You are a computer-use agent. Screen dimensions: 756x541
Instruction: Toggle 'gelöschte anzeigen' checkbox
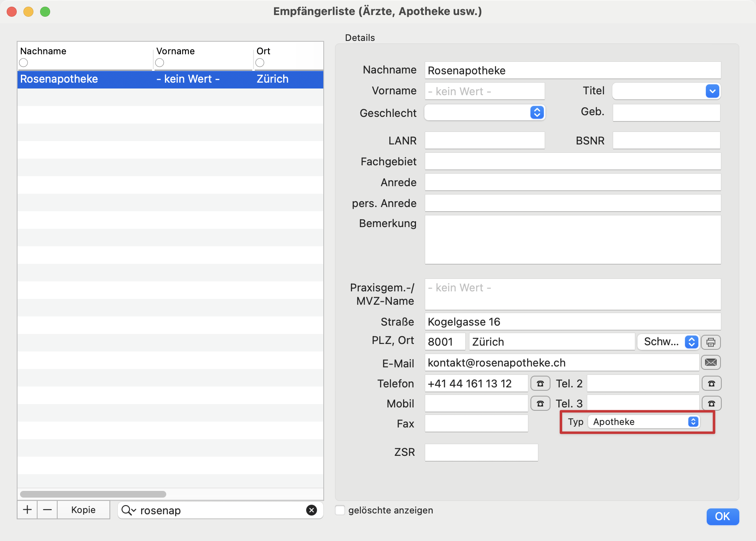point(340,510)
